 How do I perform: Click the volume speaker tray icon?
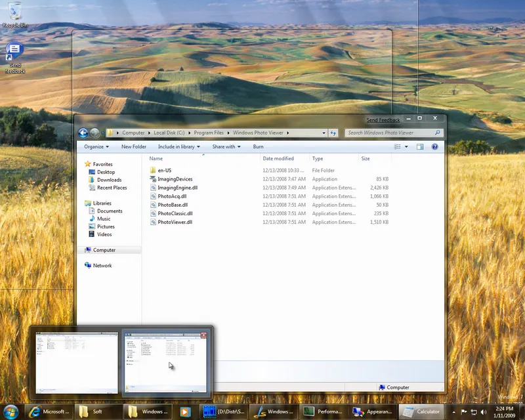click(x=484, y=412)
